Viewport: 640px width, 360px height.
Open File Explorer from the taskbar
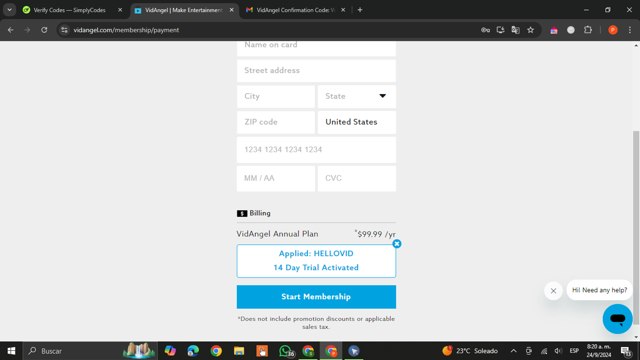point(239,351)
